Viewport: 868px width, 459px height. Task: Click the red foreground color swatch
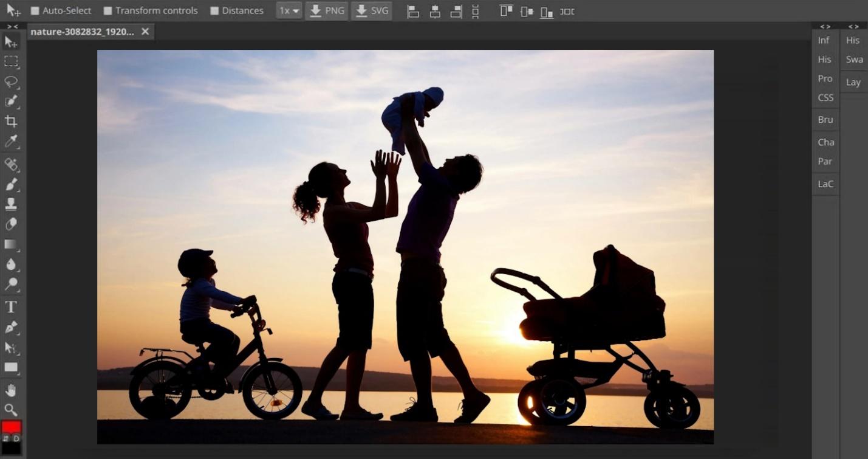pos(11,427)
